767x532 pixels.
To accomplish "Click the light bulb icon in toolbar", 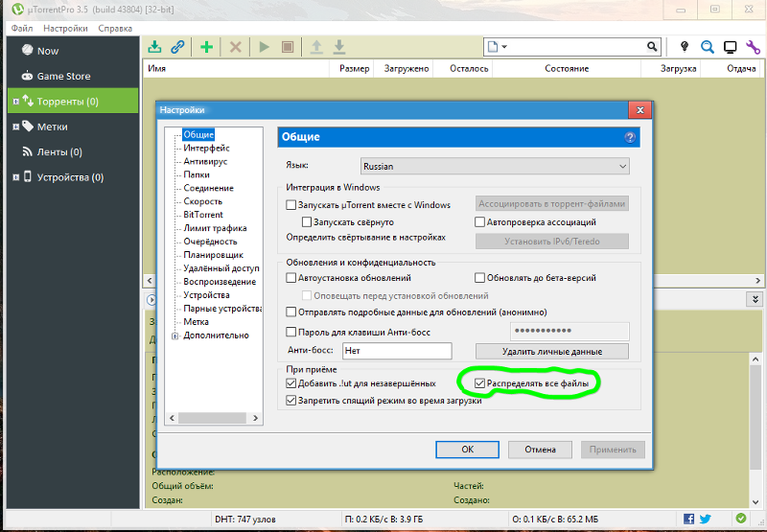I will pyautogui.click(x=685, y=47).
